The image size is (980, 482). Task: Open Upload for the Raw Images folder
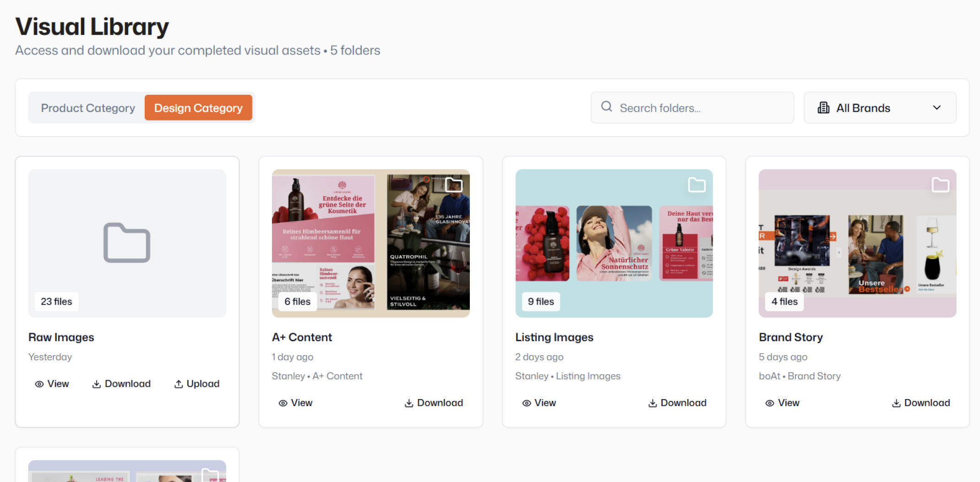tap(196, 383)
